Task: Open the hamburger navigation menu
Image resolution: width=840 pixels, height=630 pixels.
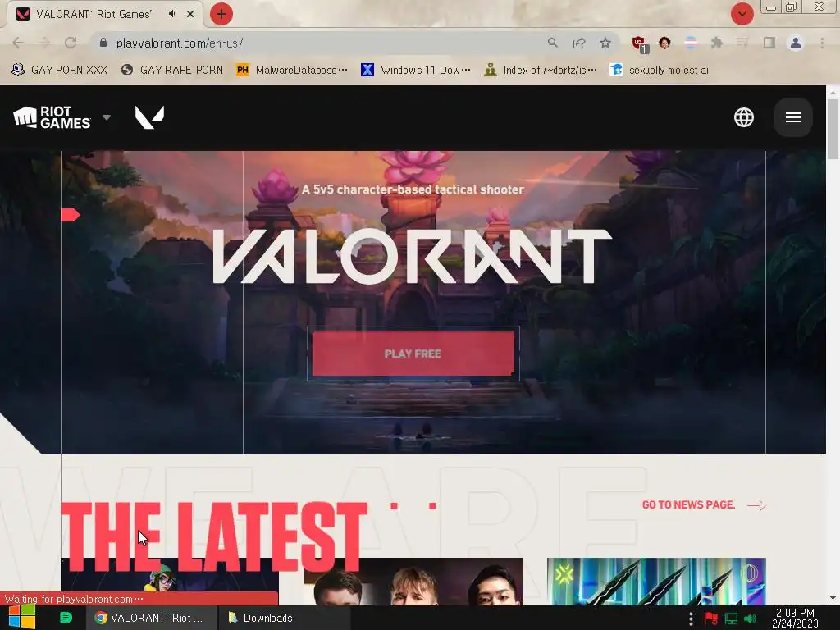Action: (x=793, y=117)
